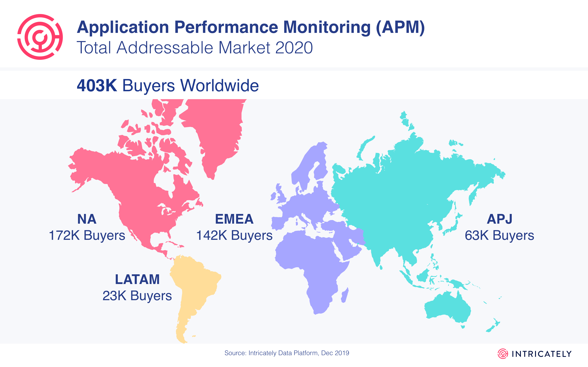Click the large pink Intricately maze logo
The width and height of the screenshot is (588, 367).
[x=40, y=37]
